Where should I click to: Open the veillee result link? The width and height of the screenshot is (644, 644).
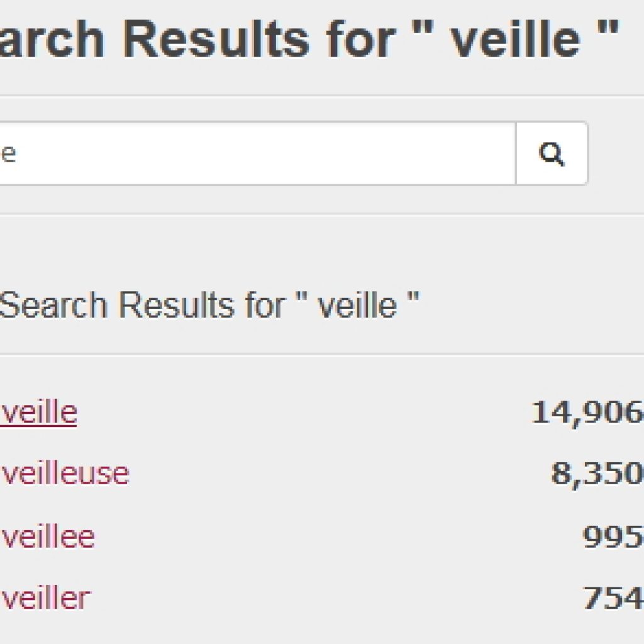(x=48, y=537)
